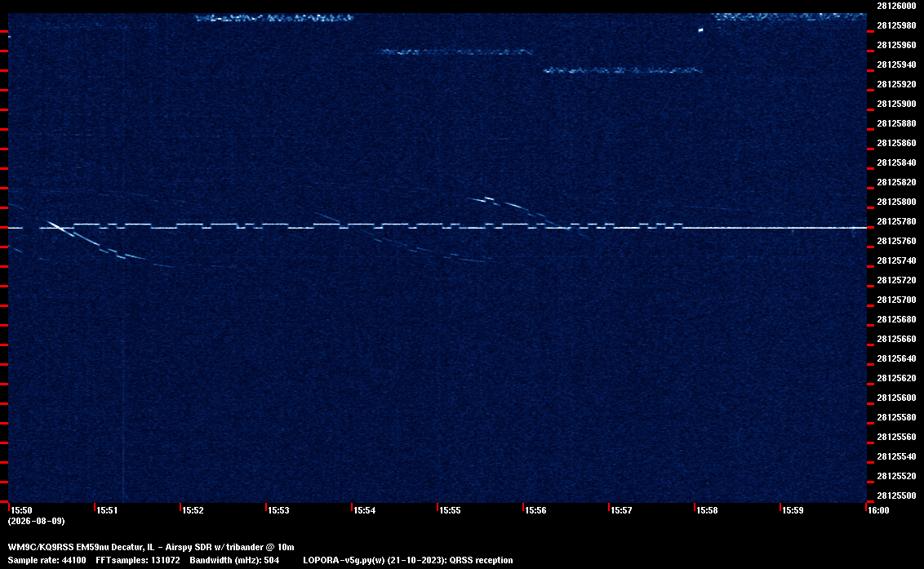This screenshot has height=569, width=924.
Task: Click the LOPORA-v5g.py QRSS reception text
Action: (408, 560)
